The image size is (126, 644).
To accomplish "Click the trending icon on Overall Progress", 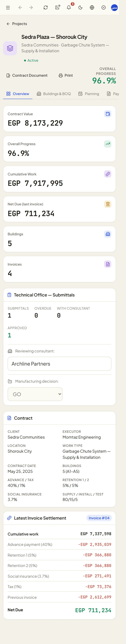I will click(108, 144).
